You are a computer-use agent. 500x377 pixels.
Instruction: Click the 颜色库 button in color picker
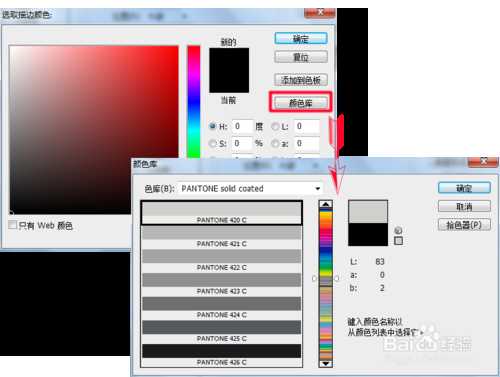click(x=301, y=103)
